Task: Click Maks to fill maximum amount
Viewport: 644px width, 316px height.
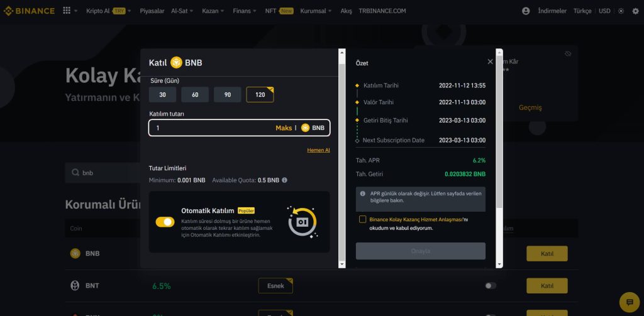Action: tap(284, 128)
